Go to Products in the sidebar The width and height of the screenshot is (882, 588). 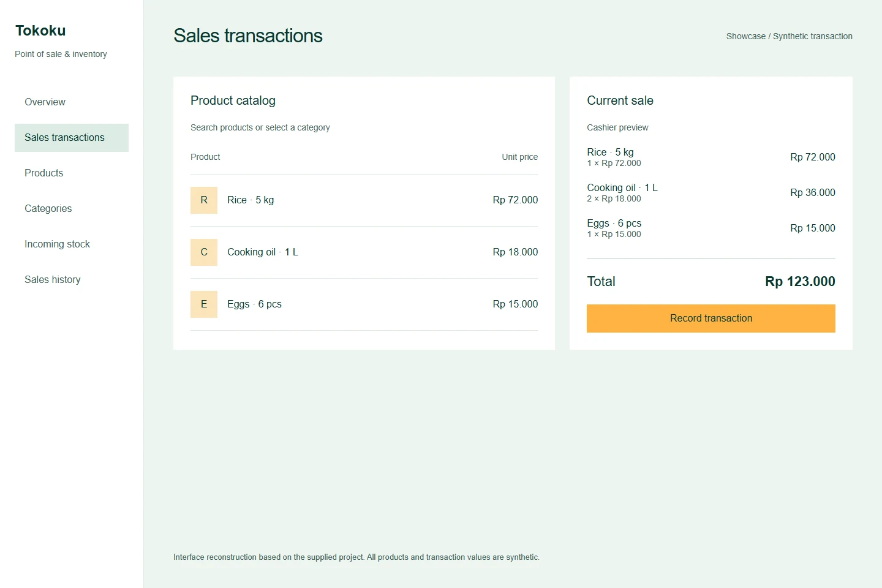(72, 173)
